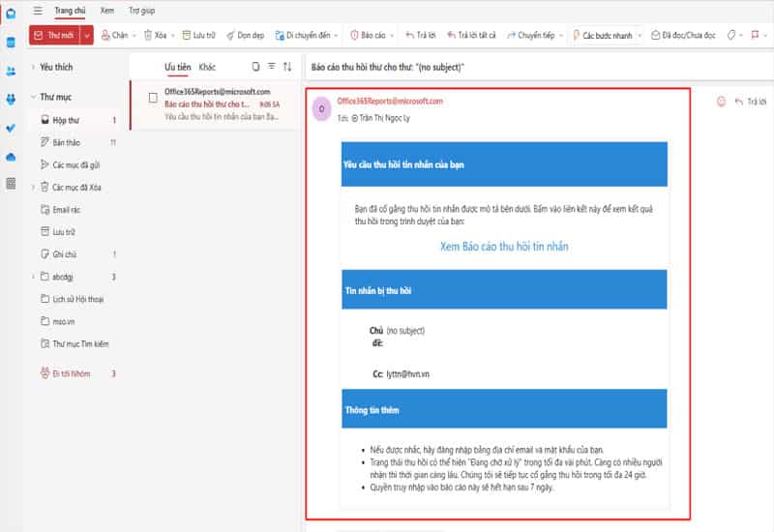Click Đã đọc/Chưa đọc toggle button

pyautogui.click(x=683, y=35)
